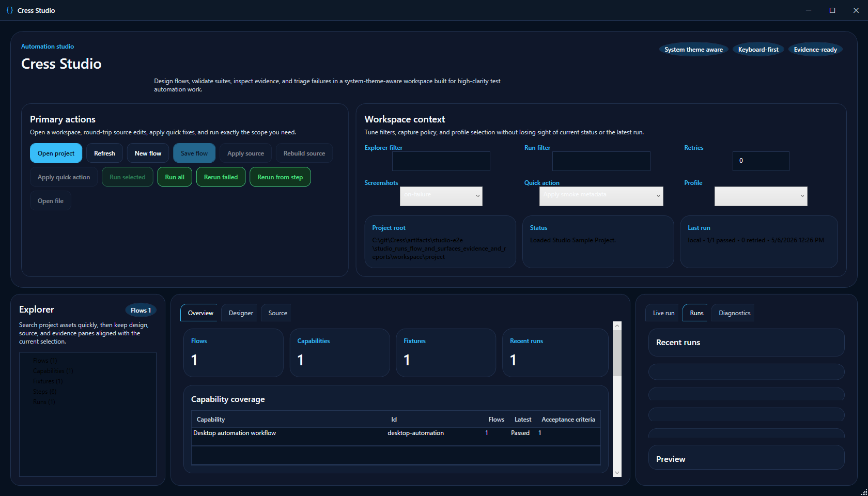Viewport: 868px width, 496px height.
Task: Click the Overview pane scrollbar thumb
Action: click(x=617, y=353)
